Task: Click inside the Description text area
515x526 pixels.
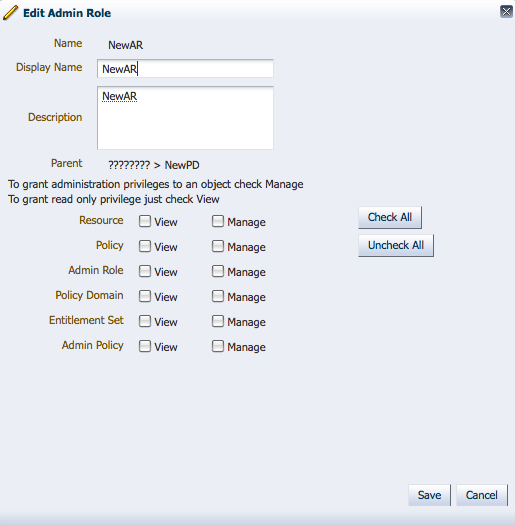Action: pyautogui.click(x=185, y=118)
